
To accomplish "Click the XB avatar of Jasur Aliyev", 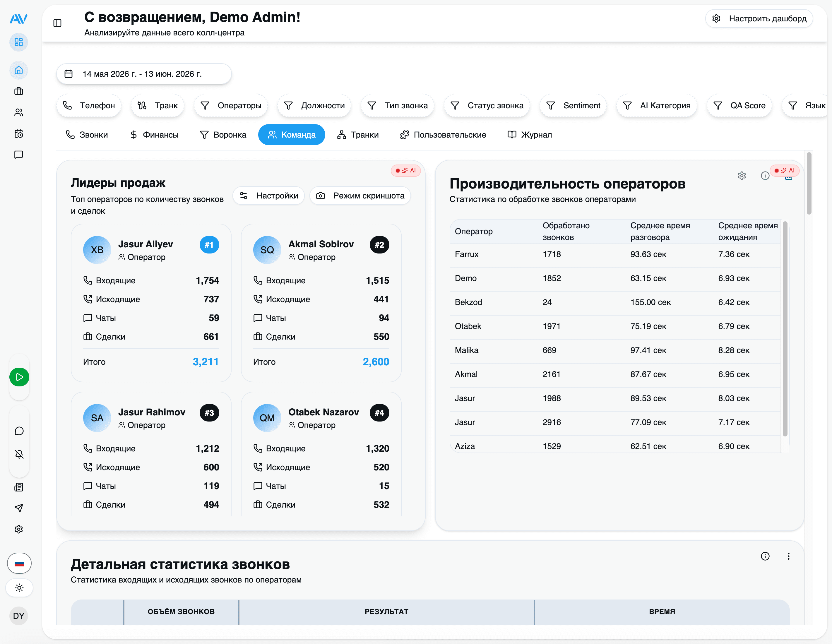I will (97, 250).
